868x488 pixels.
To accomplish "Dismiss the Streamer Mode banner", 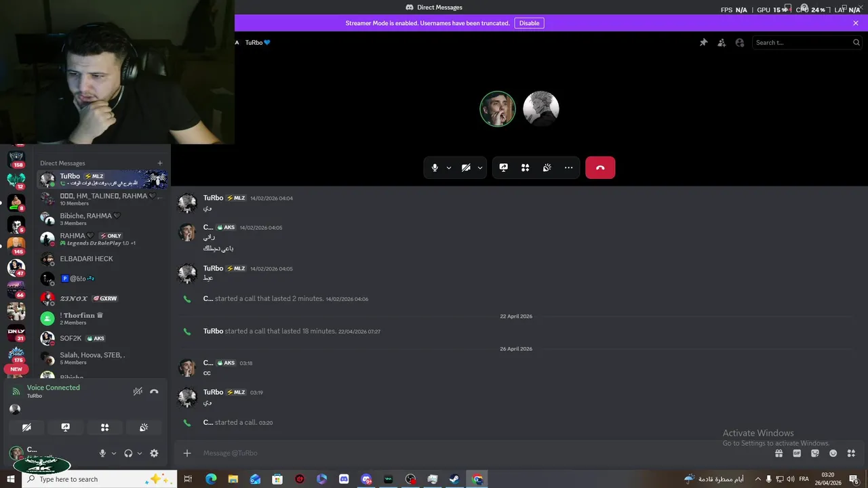I will [856, 23].
